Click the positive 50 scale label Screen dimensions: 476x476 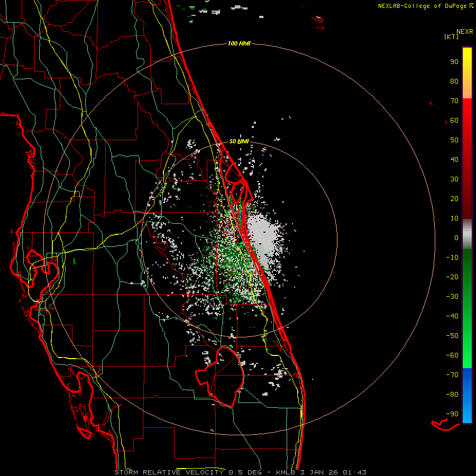tap(454, 140)
